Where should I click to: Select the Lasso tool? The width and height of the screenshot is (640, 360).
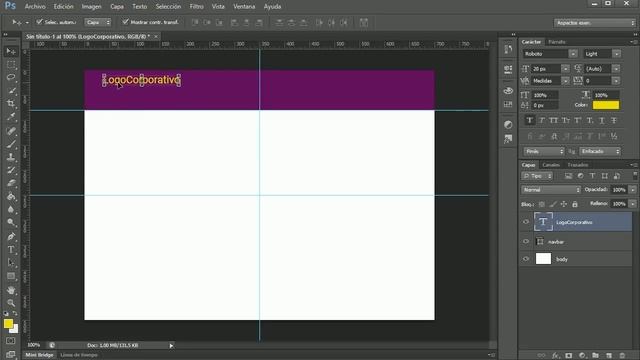click(x=11, y=78)
